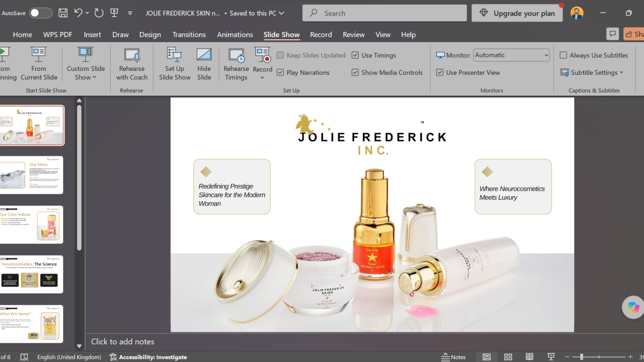644x362 pixels.
Task: Click the Redo/Repeat icon
Action: point(99,13)
